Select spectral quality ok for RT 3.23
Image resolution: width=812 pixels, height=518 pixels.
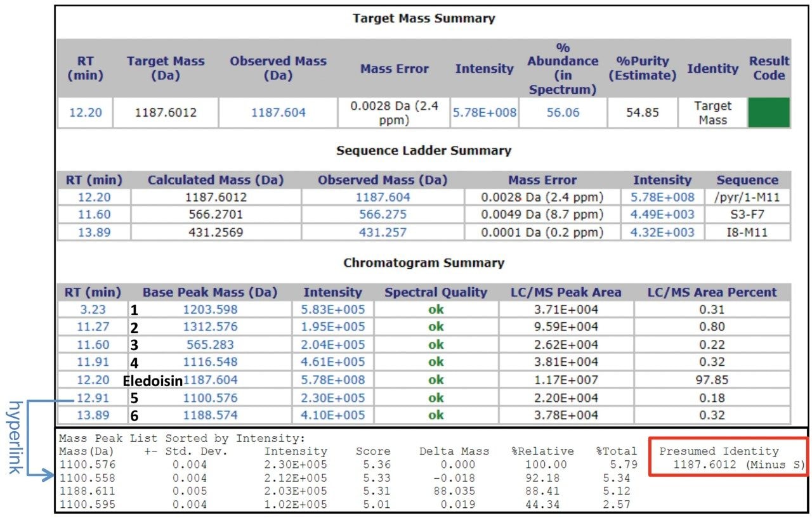point(436,310)
